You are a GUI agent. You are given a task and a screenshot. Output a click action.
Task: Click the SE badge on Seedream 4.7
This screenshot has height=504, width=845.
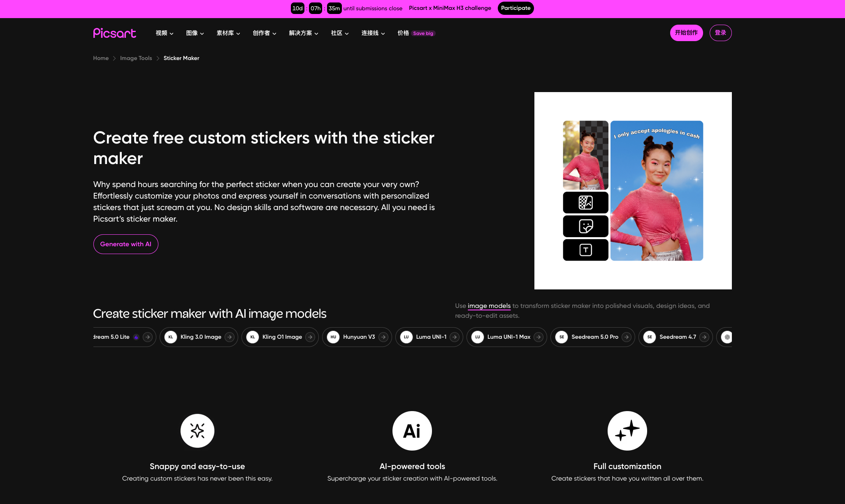[650, 337]
